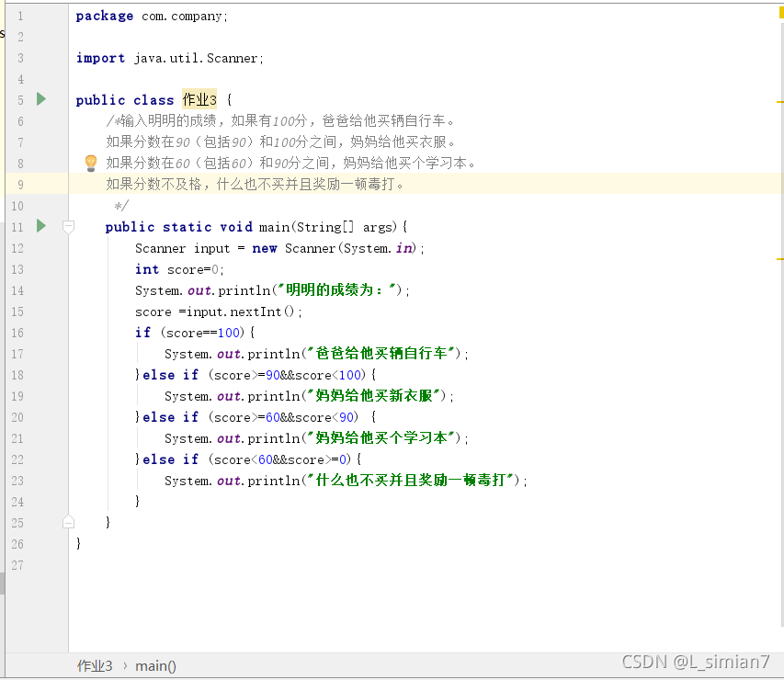This screenshot has width=784, height=680.
Task: Click the yellow lightbulb intention icon
Action: coord(91,163)
